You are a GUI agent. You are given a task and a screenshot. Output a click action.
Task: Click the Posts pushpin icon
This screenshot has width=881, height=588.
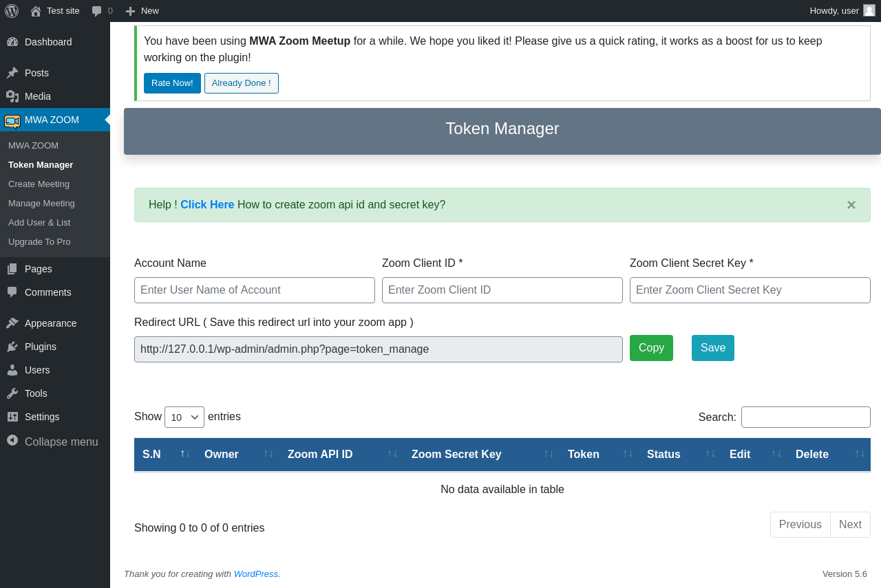12,73
